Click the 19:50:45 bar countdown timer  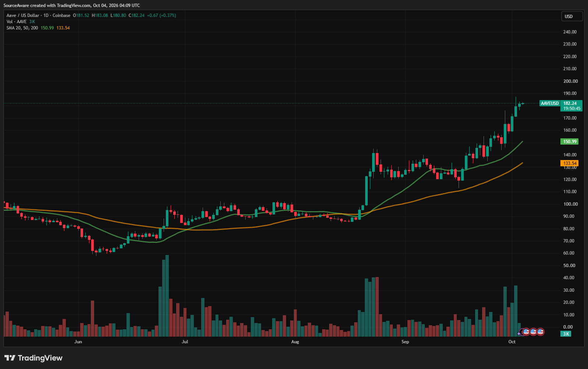tap(572, 109)
